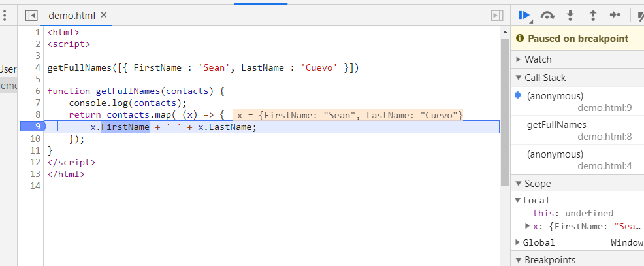Hide the file navigator sidebar
This screenshot has width=644, height=266.
(x=31, y=16)
